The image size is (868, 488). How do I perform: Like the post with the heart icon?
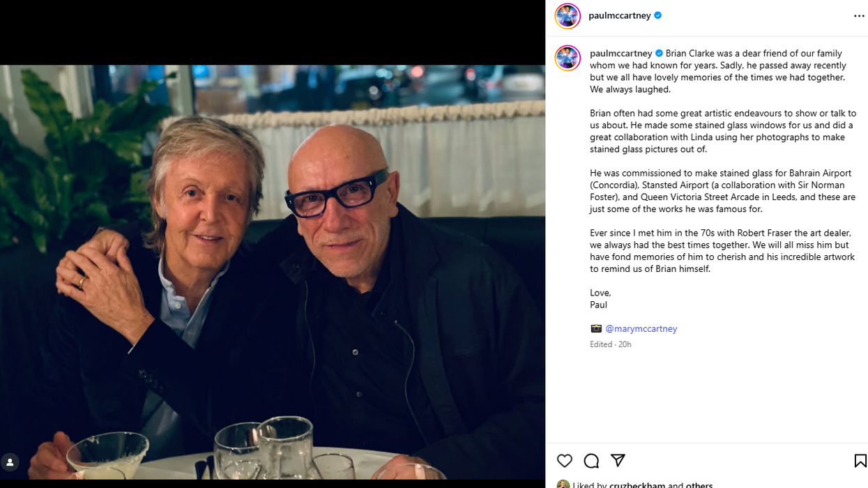coord(564,460)
